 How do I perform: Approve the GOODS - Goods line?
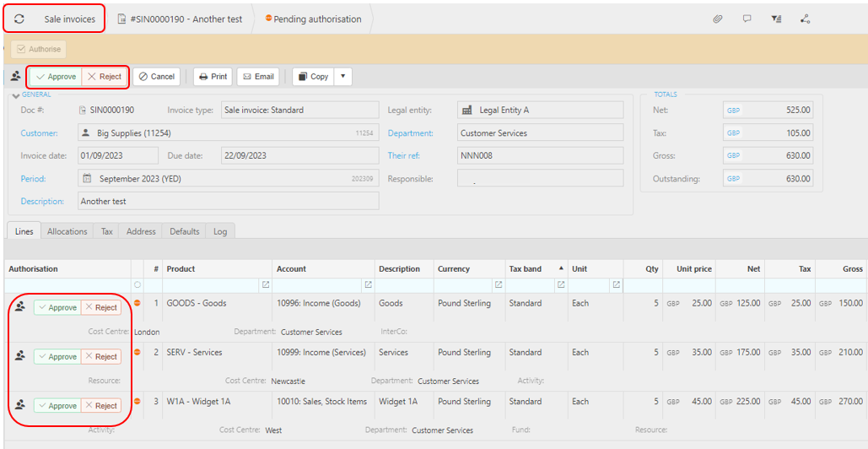click(57, 307)
